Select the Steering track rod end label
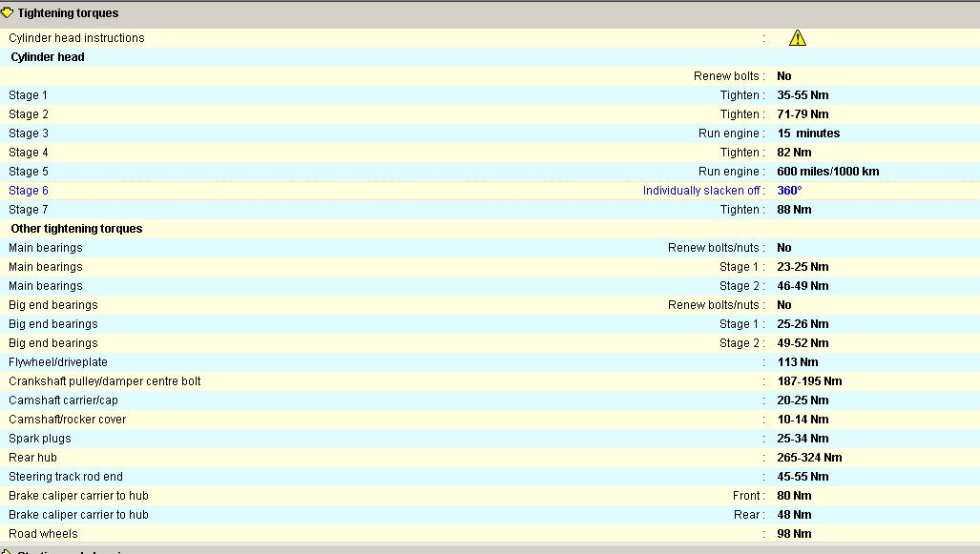This screenshot has width=980, height=554. (66, 477)
